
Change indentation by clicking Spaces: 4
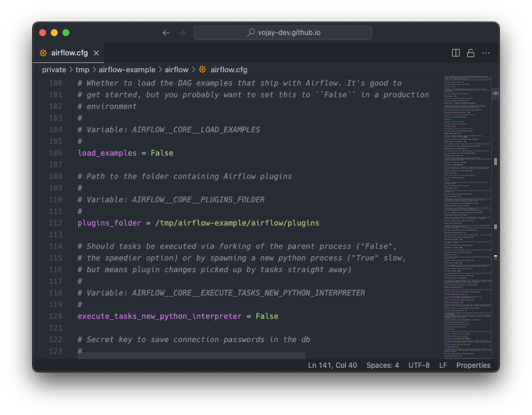[383, 365]
